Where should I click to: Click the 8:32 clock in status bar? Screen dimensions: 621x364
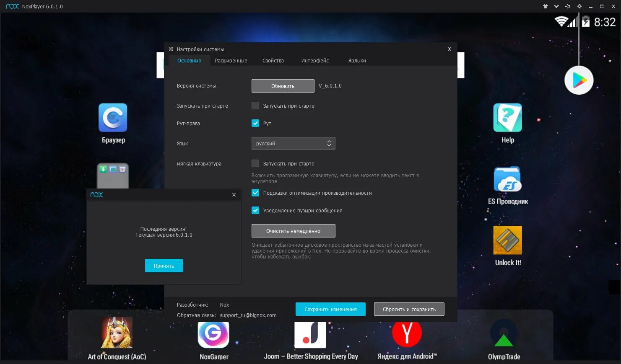point(605,22)
